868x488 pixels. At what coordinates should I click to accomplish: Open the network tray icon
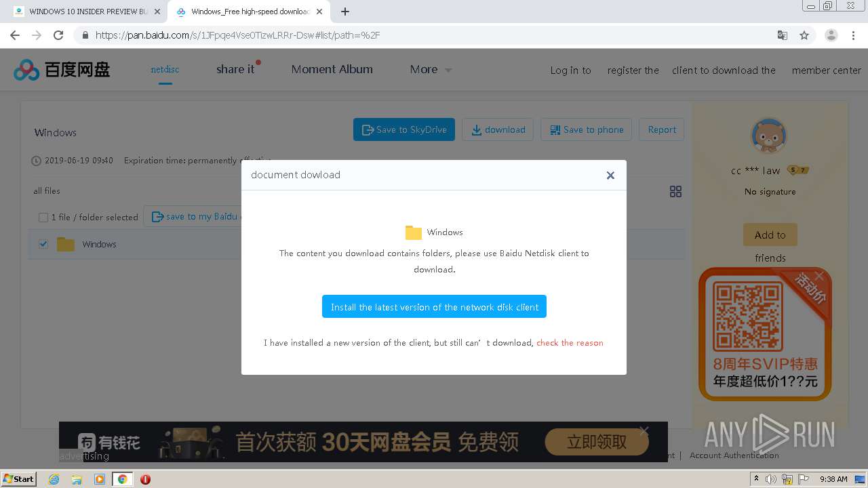pos(787,479)
